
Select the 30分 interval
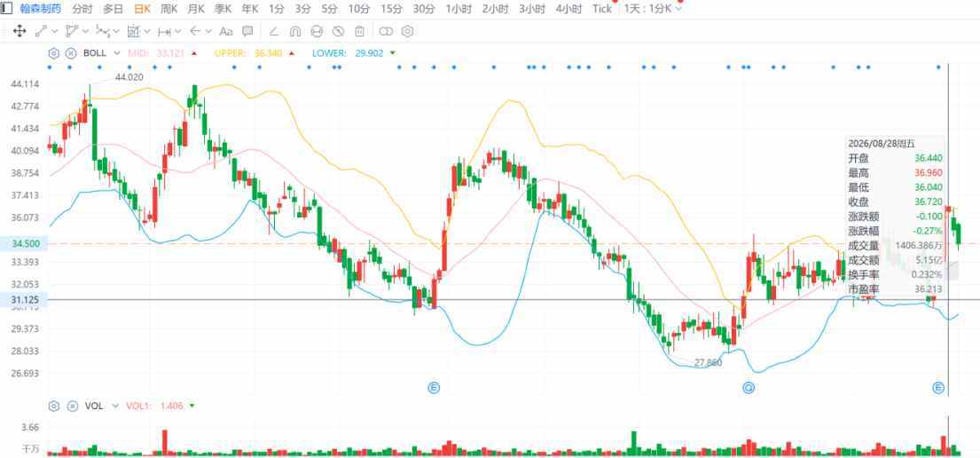point(424,9)
